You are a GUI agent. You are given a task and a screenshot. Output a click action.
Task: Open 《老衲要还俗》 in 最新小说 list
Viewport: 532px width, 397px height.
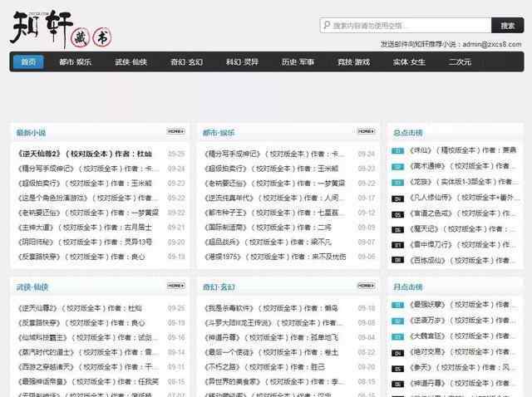(88, 213)
